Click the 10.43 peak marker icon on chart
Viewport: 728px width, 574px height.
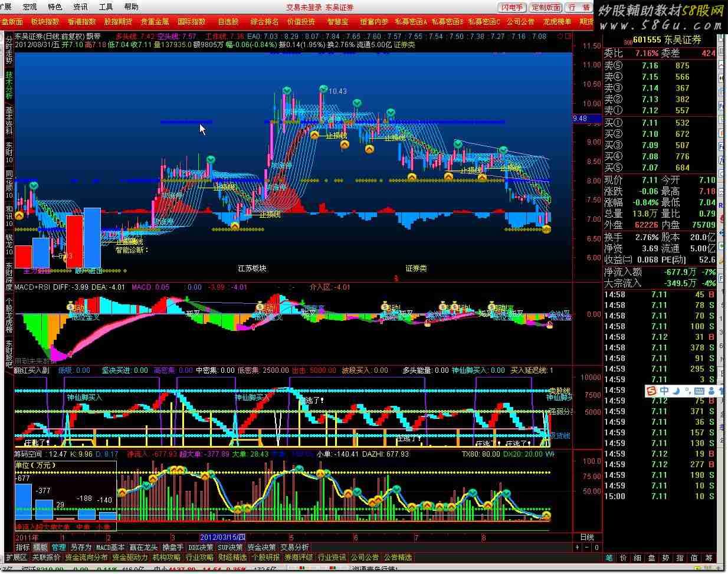pyautogui.click(x=323, y=89)
